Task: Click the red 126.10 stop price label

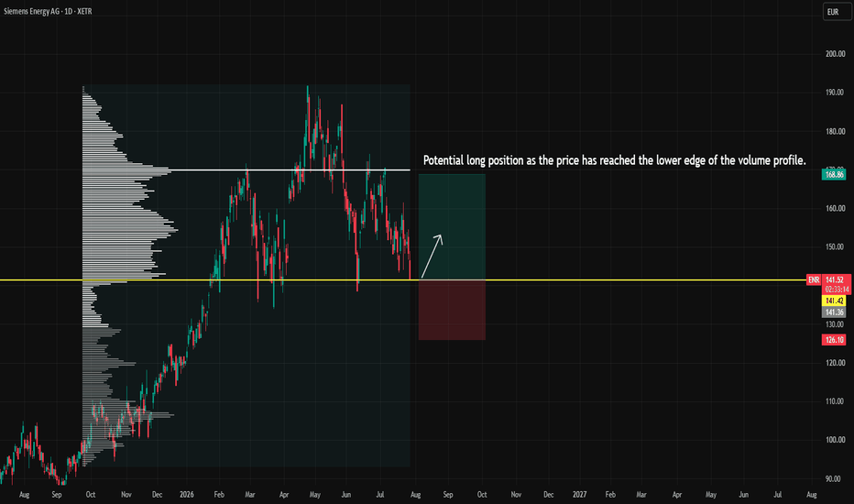Action: tap(834, 340)
